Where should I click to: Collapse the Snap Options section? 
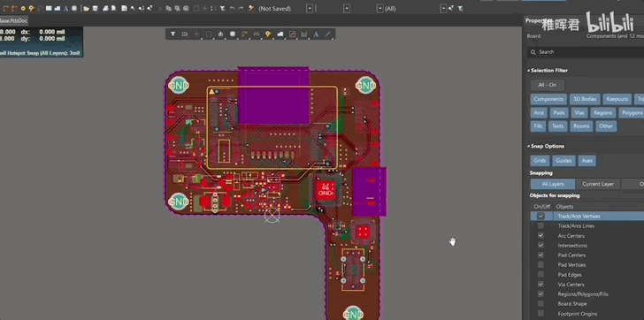(529, 147)
